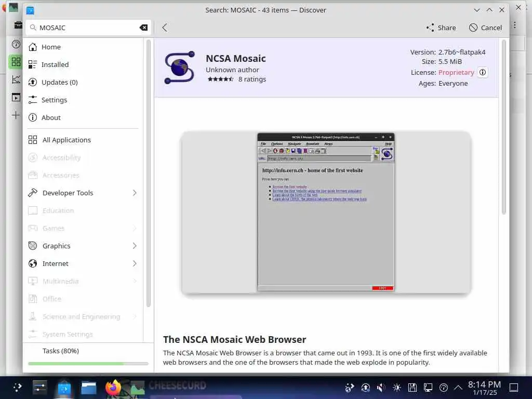Open Discover Settings
532x399 pixels.
(84, 100)
